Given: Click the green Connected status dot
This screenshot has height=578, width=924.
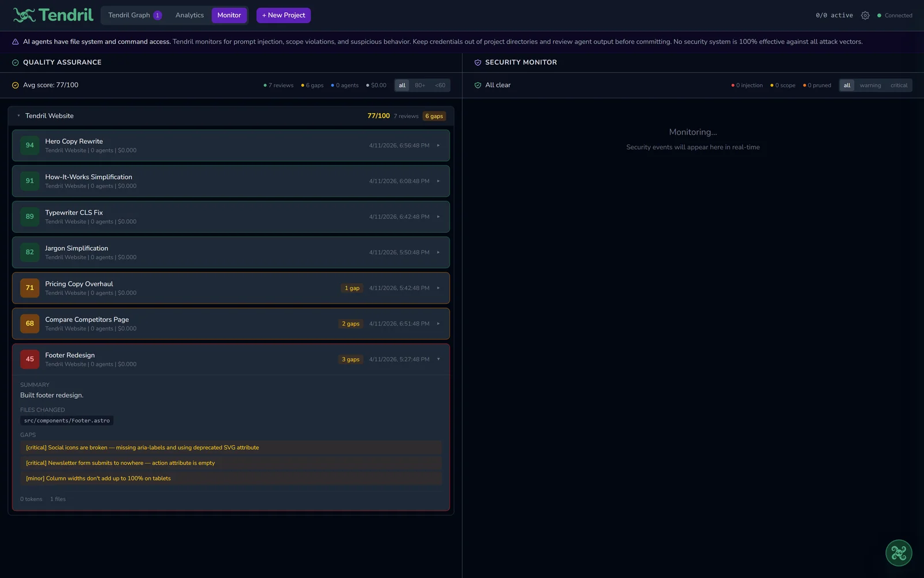Looking at the screenshot, I should 879,16.
